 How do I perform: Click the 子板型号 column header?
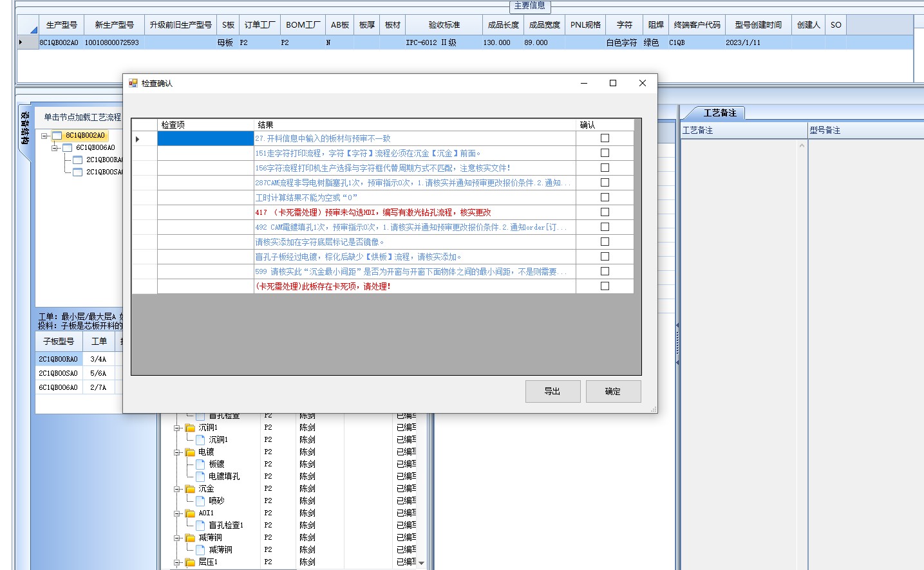[59, 342]
